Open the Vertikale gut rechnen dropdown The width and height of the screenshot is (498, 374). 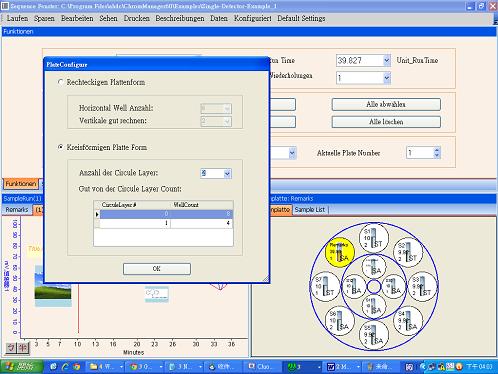point(227,121)
